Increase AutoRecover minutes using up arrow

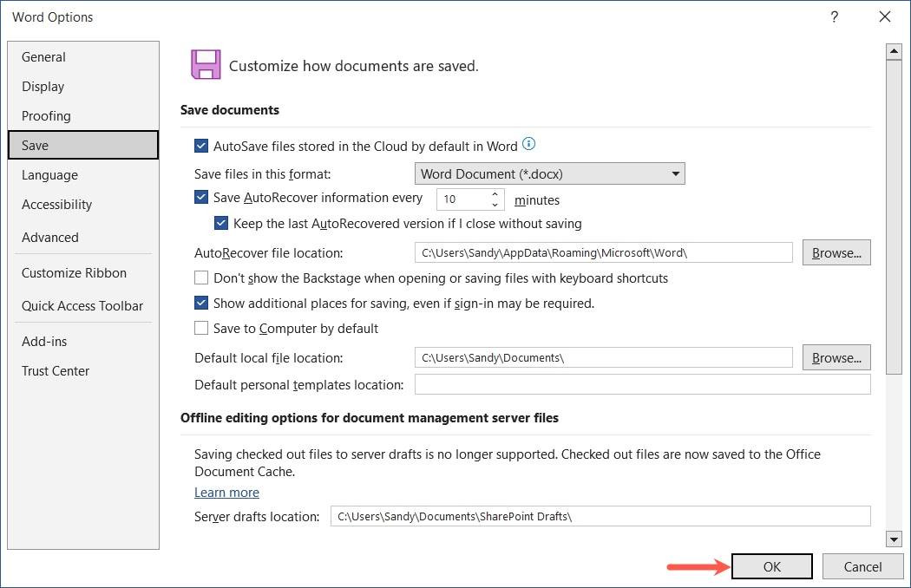point(494,194)
